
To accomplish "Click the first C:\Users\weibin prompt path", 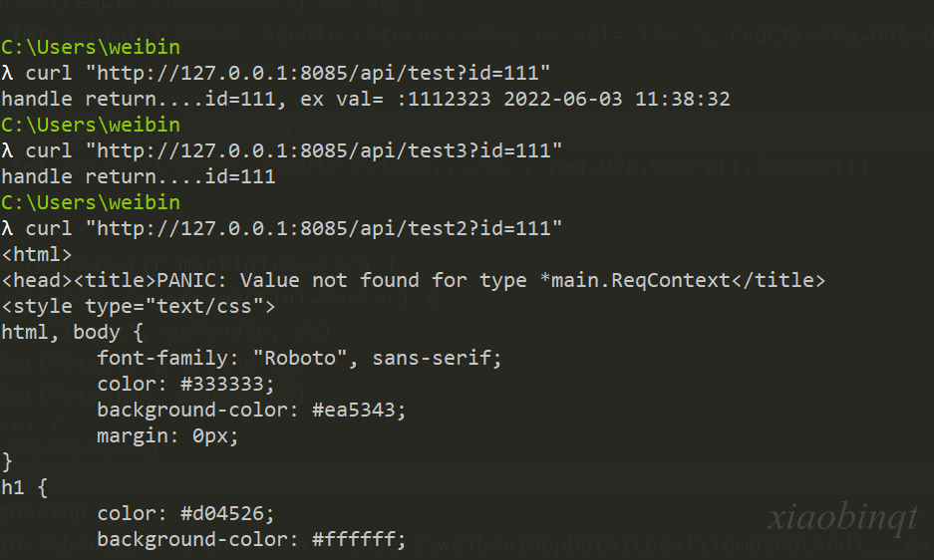I will point(91,47).
